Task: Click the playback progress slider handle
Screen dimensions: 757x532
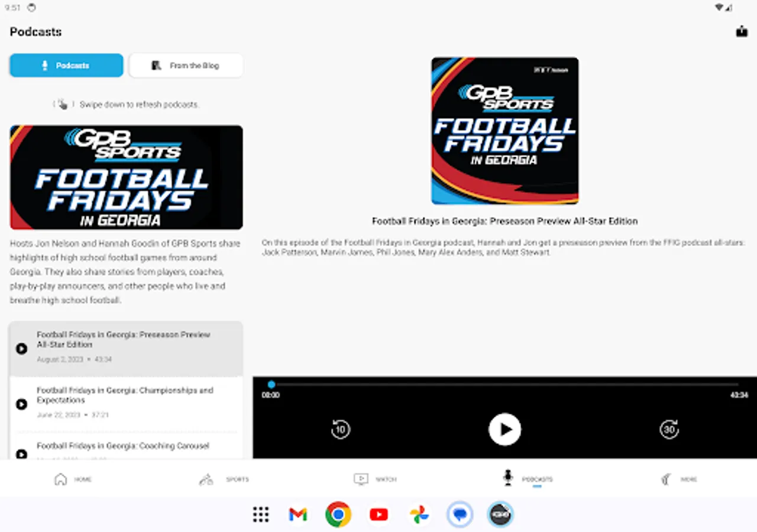Action: pos(271,384)
